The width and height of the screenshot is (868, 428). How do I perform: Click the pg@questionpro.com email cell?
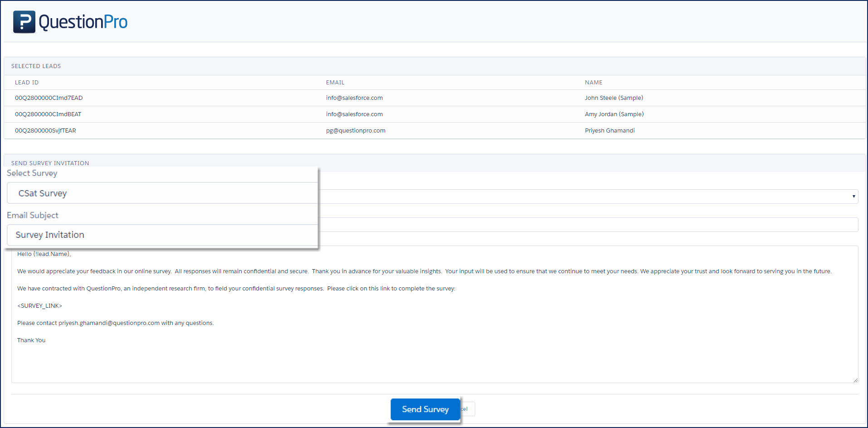[356, 131]
